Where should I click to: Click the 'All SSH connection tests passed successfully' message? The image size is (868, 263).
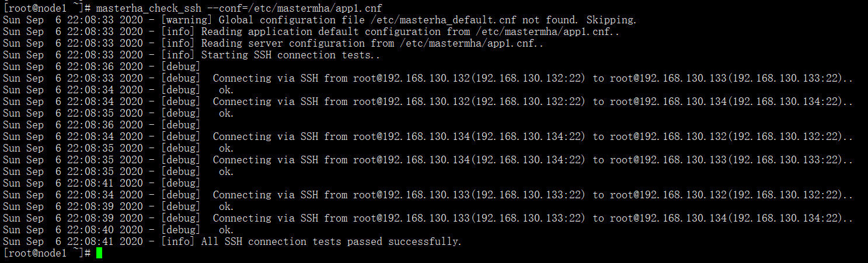[331, 241]
